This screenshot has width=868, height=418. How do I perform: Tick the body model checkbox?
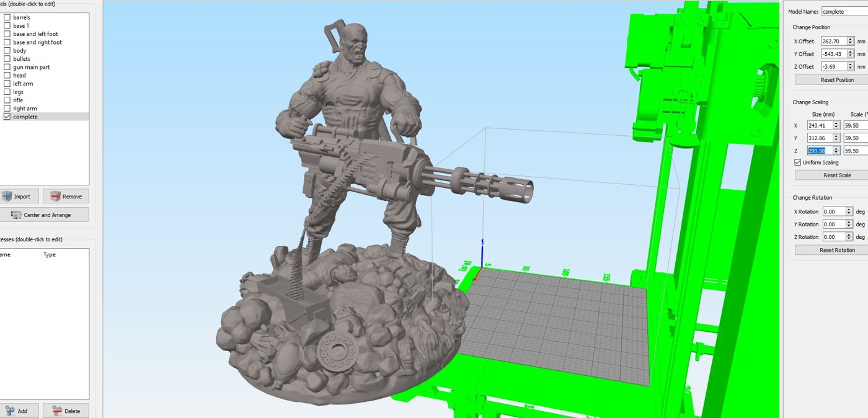pos(7,50)
